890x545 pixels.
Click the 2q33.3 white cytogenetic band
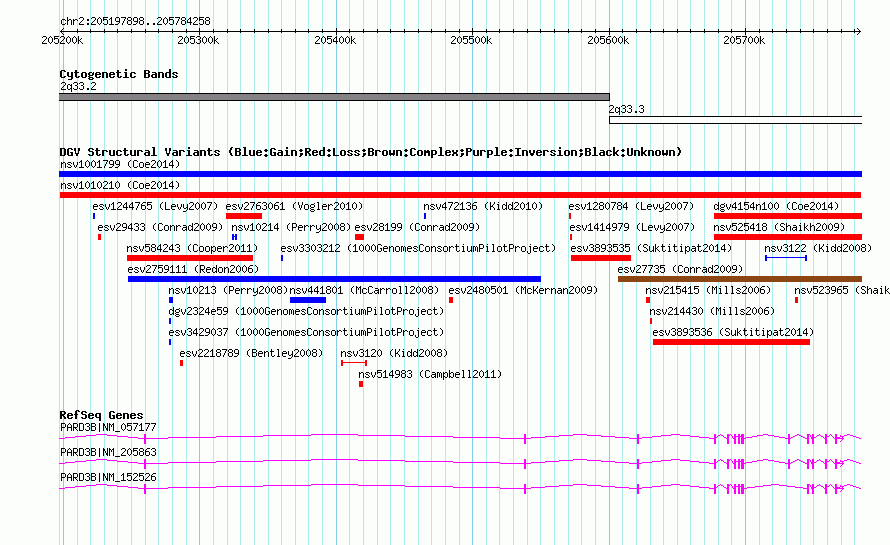click(736, 120)
